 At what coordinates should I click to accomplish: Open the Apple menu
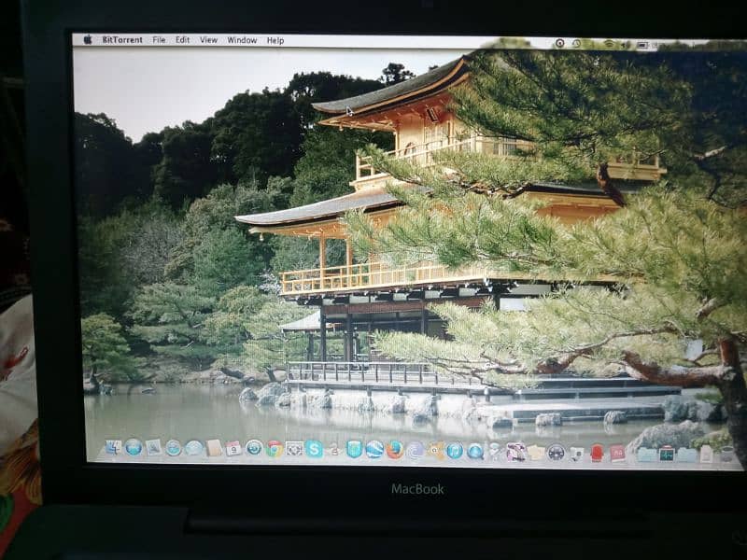click(x=88, y=40)
